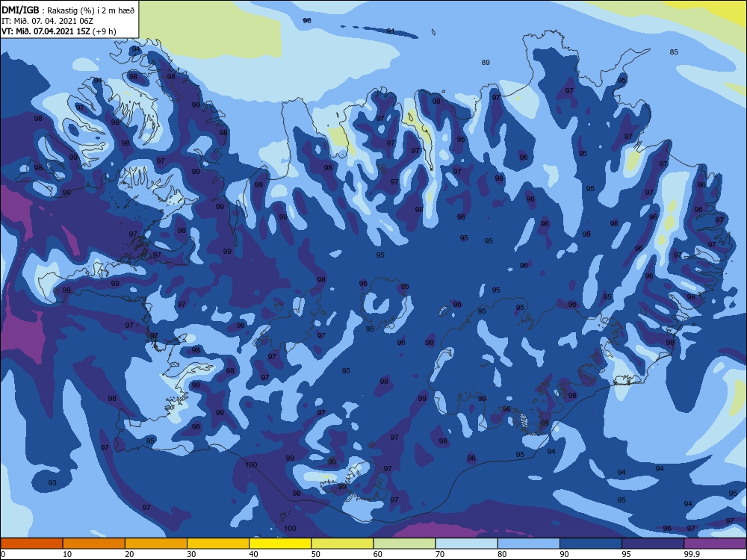
Task: Click the amber 20–30 legend swatch
Action: tap(156, 544)
